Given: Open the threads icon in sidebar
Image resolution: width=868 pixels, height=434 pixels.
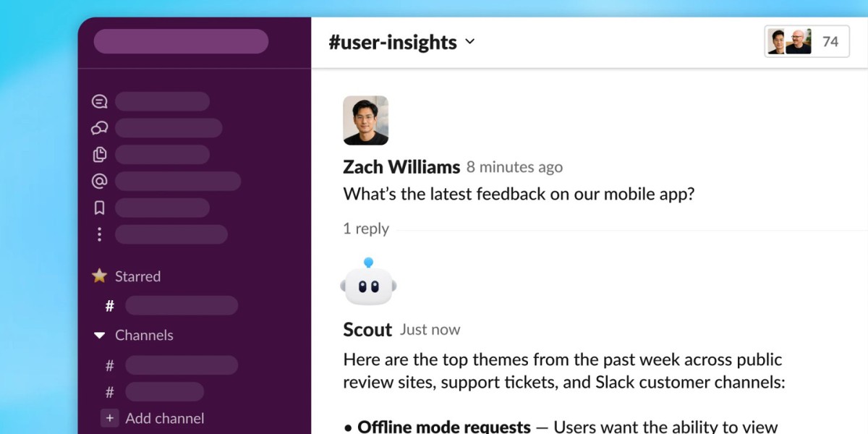Looking at the screenshot, I should click(99, 102).
